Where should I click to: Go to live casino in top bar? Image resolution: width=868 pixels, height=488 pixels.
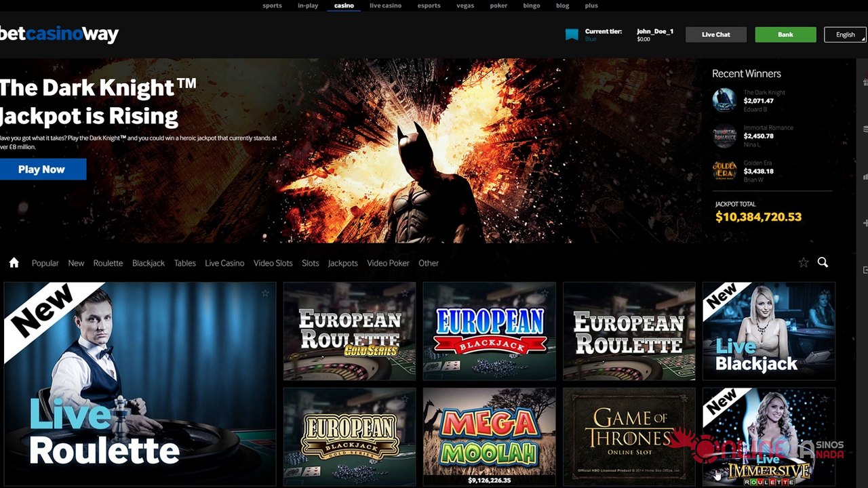(385, 5)
